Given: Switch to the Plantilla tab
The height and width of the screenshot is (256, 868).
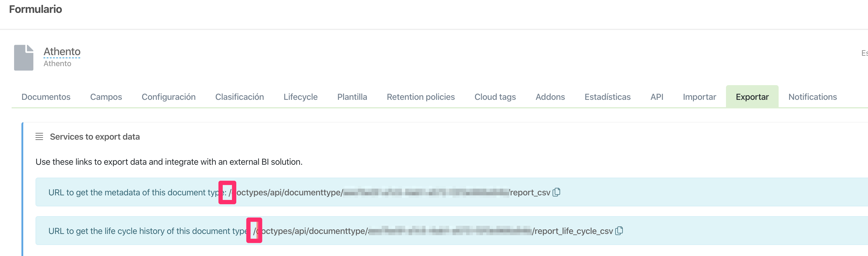Looking at the screenshot, I should tap(352, 97).
